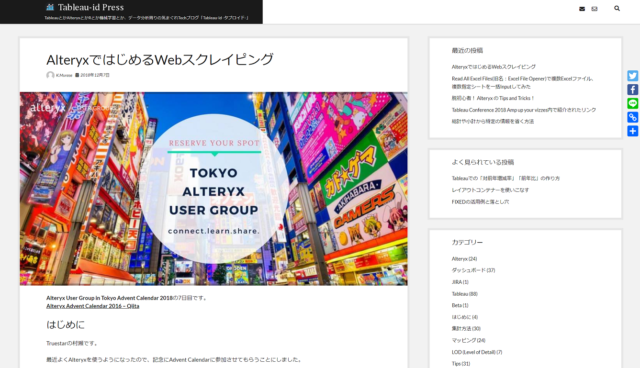Viewport: 640px width, 368px height.
Task: Open Tableau Conference 2018 recent post link
Action: [524, 110]
